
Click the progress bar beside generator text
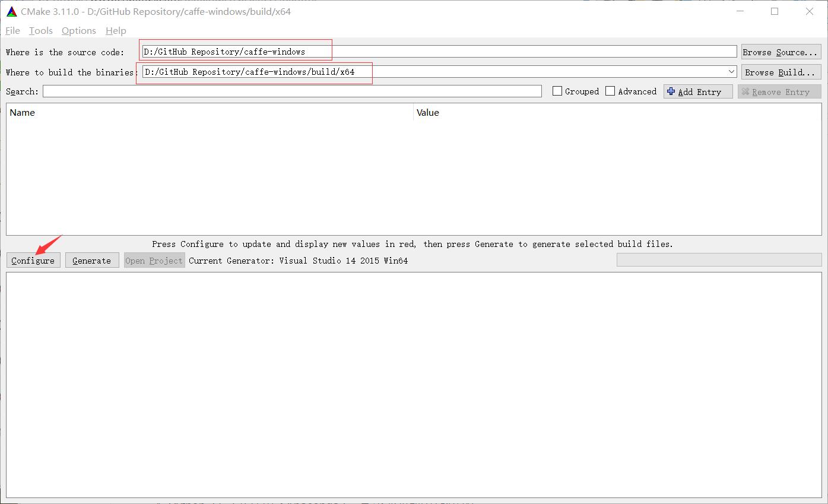719,260
